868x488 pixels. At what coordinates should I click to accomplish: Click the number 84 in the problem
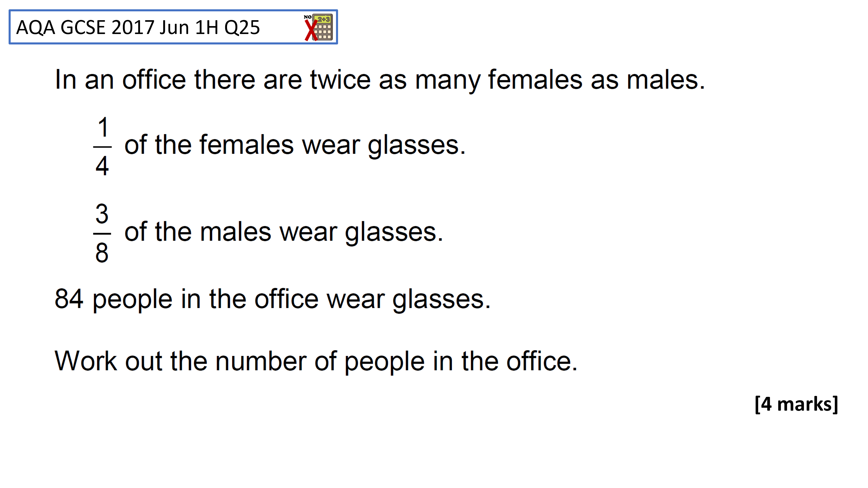pyautogui.click(x=69, y=299)
